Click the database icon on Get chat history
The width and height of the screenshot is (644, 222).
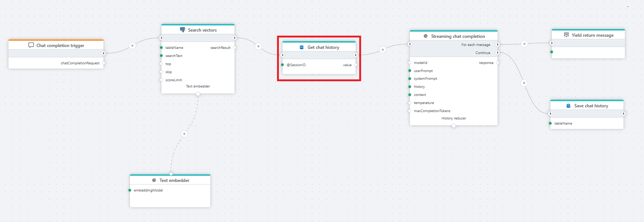click(x=302, y=47)
